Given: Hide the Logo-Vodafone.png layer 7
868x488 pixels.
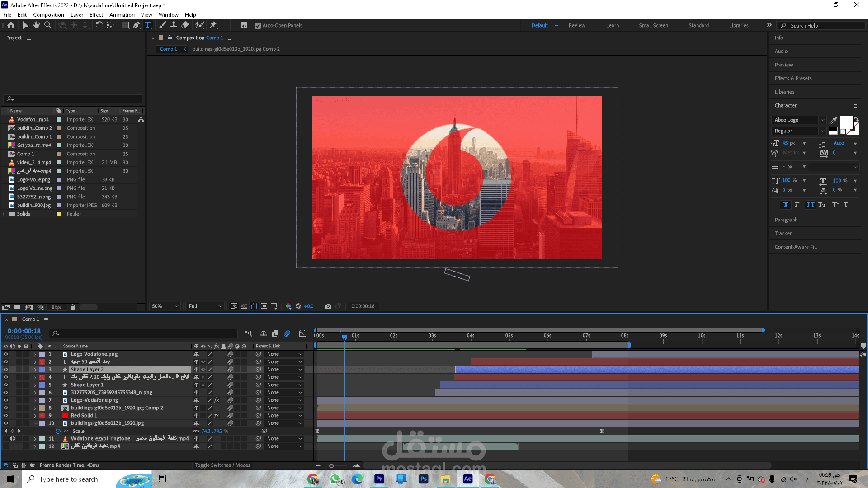Looking at the screenshot, I should tap(6, 400).
